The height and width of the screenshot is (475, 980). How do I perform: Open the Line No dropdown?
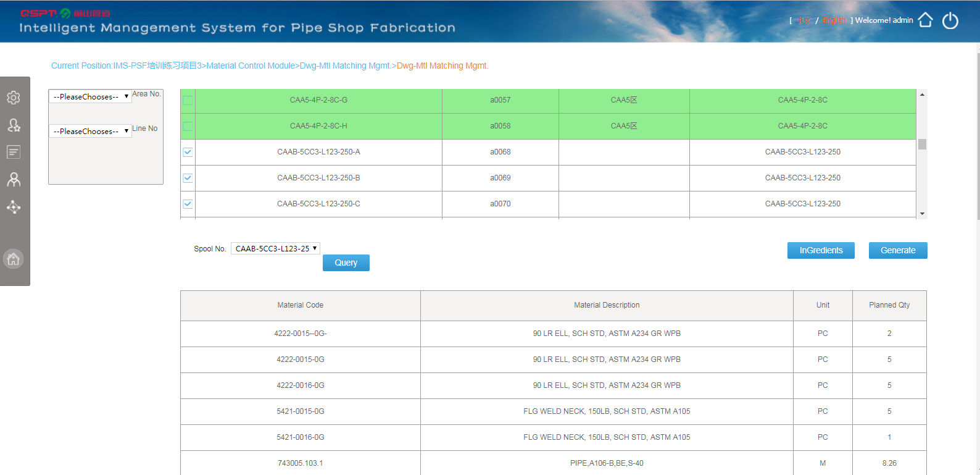click(90, 132)
